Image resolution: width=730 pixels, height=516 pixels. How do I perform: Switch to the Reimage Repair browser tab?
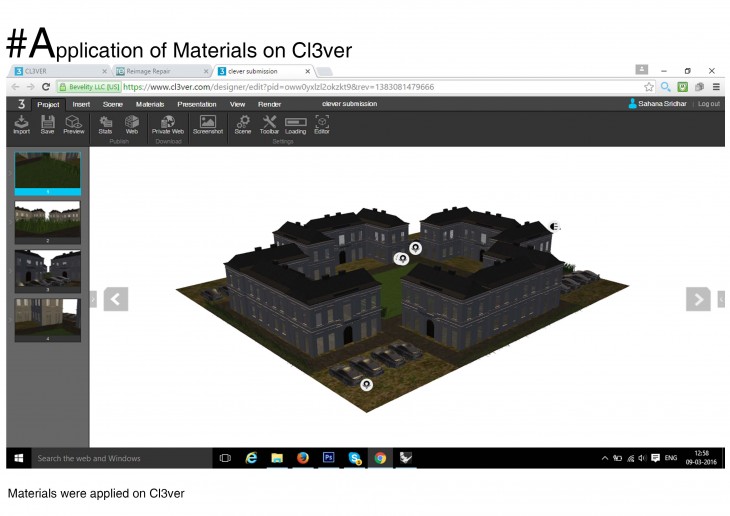156,71
